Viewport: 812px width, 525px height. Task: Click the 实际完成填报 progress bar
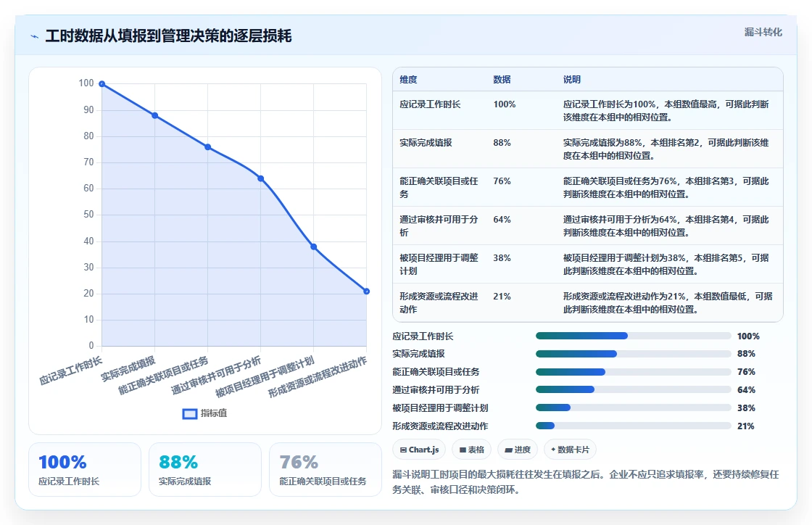[x=634, y=354]
